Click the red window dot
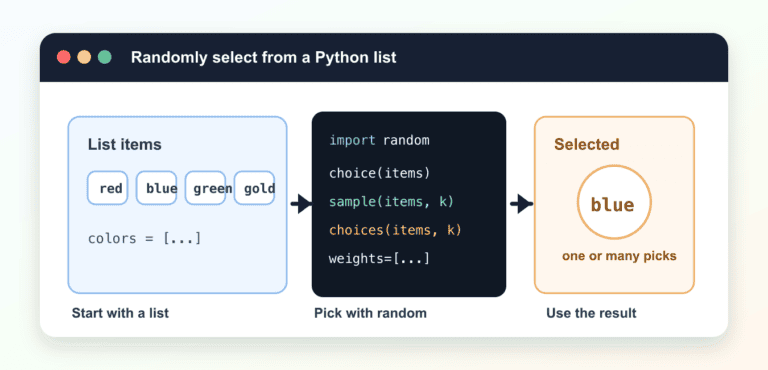The image size is (768, 370). point(64,57)
